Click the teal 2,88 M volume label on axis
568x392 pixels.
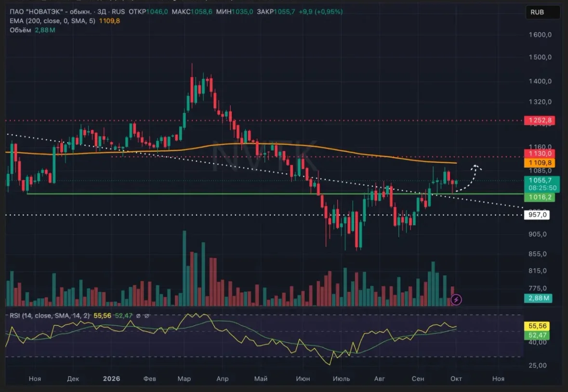tap(538, 298)
